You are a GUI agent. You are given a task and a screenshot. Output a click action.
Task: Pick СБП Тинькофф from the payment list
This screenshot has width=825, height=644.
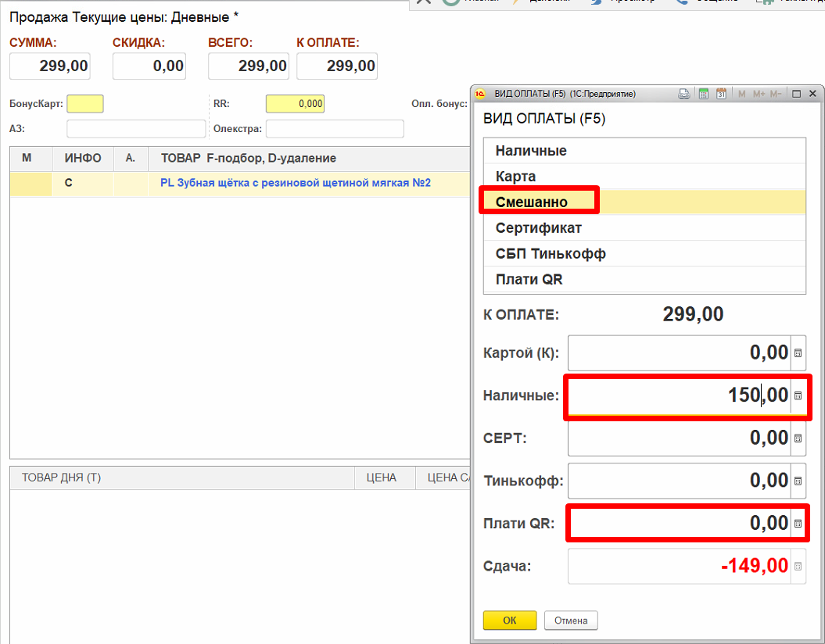[551, 254]
